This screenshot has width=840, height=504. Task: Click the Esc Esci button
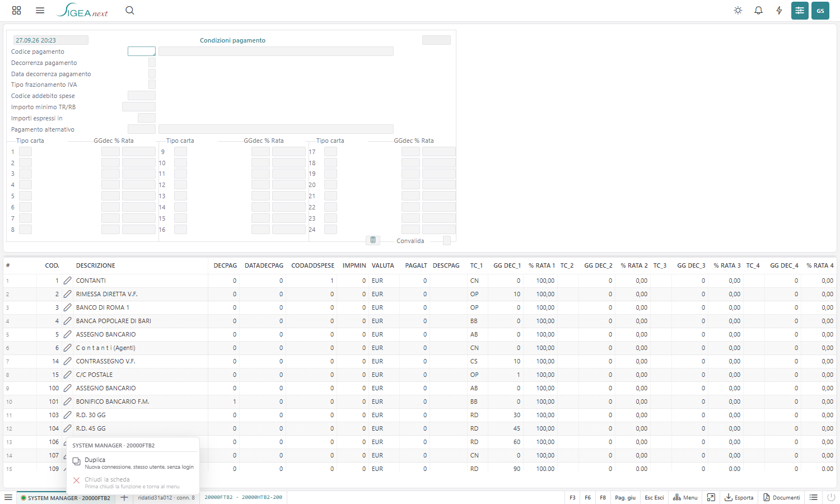(654, 497)
